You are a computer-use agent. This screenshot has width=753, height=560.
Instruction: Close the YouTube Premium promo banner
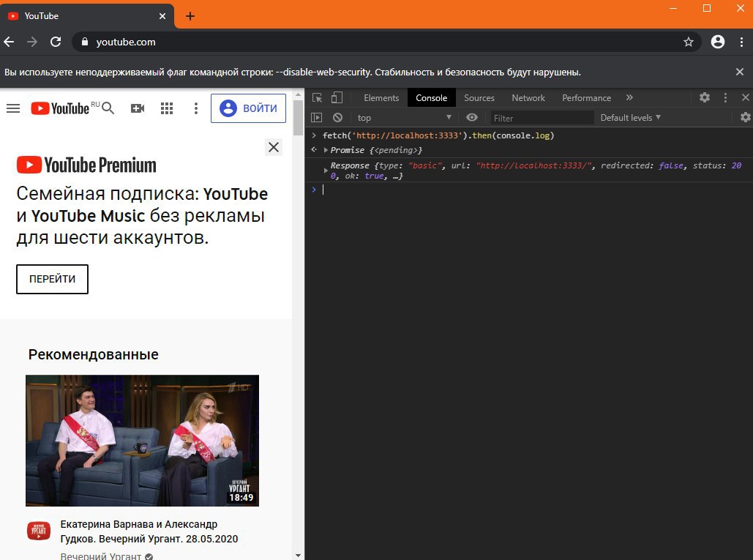274,147
